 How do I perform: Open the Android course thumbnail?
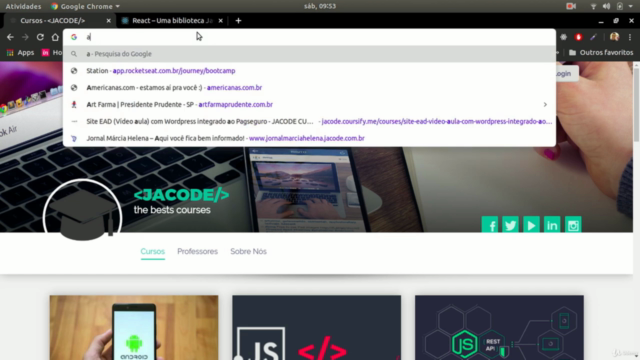click(134, 328)
